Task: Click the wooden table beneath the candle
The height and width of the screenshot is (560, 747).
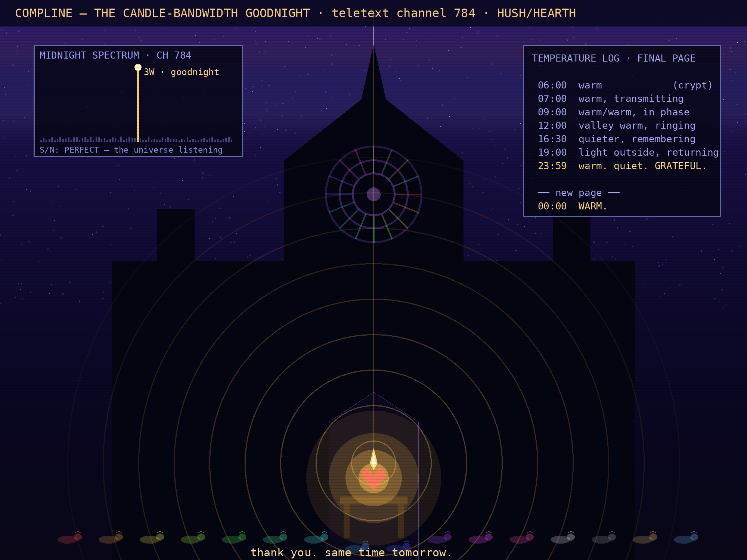Action: [373, 517]
